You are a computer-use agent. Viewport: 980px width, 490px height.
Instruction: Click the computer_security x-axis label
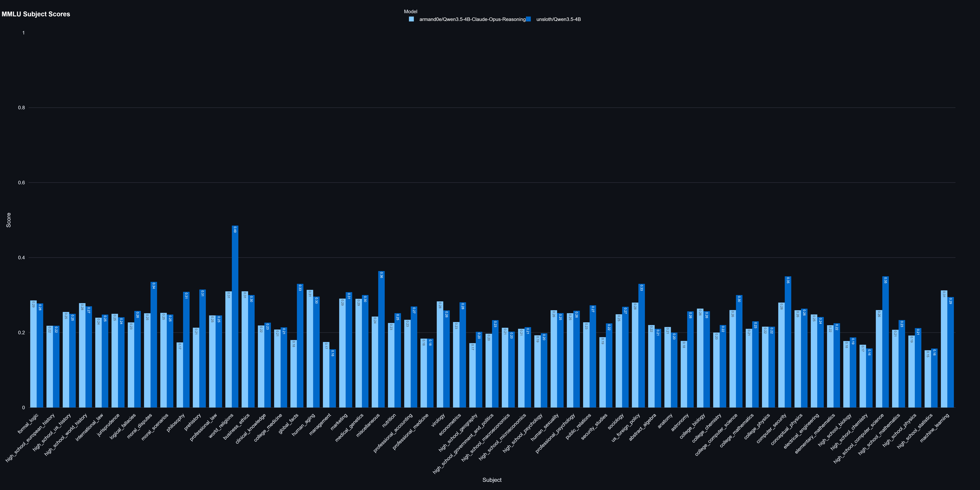[771, 428]
